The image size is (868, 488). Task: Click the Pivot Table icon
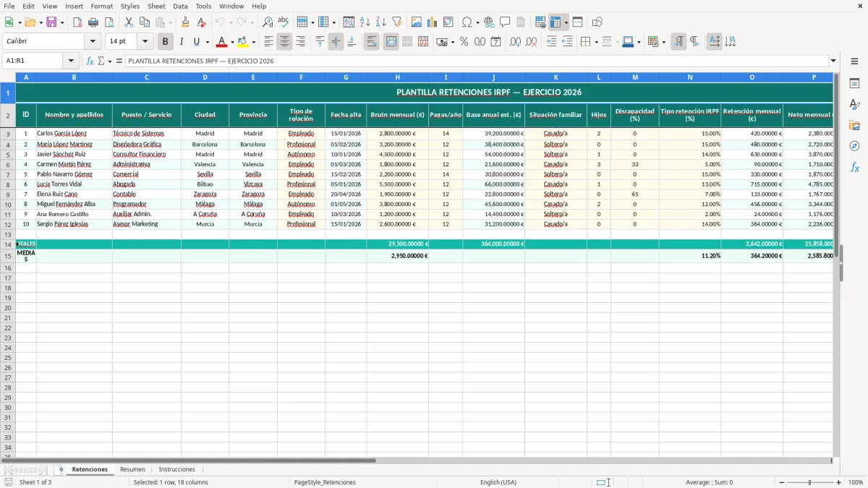tap(448, 22)
